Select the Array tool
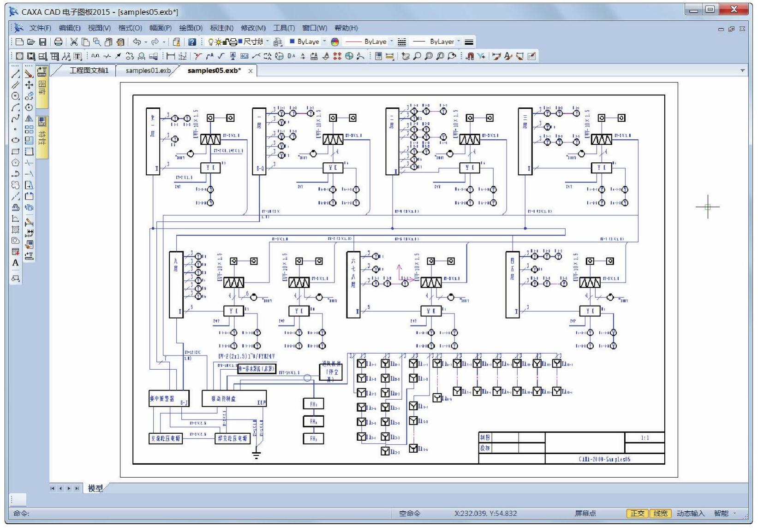Screen dimensions: 758x532 29,130
